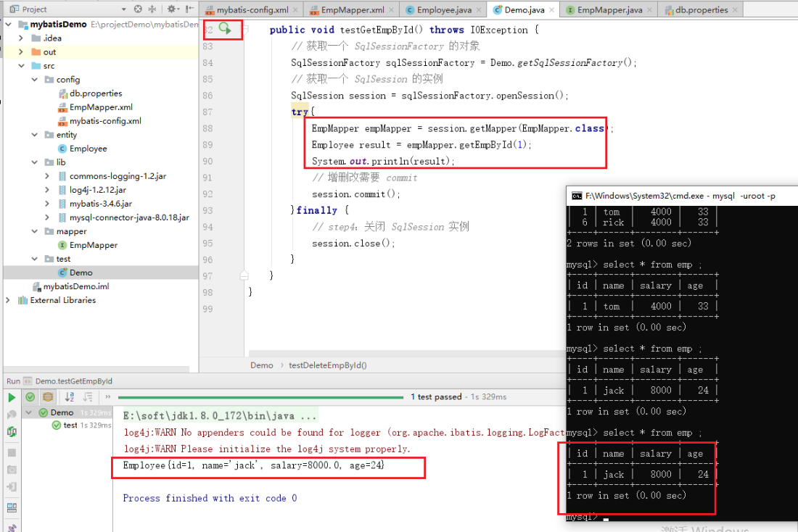This screenshot has width=798, height=532.
Task: Toggle sort by duration in test results
Action: click(x=88, y=396)
